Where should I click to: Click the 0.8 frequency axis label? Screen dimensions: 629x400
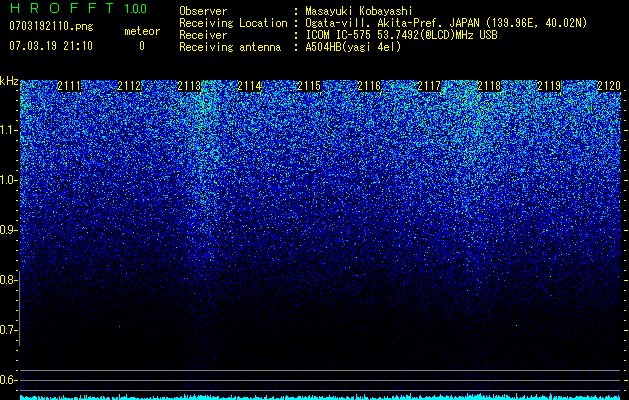tap(8, 280)
